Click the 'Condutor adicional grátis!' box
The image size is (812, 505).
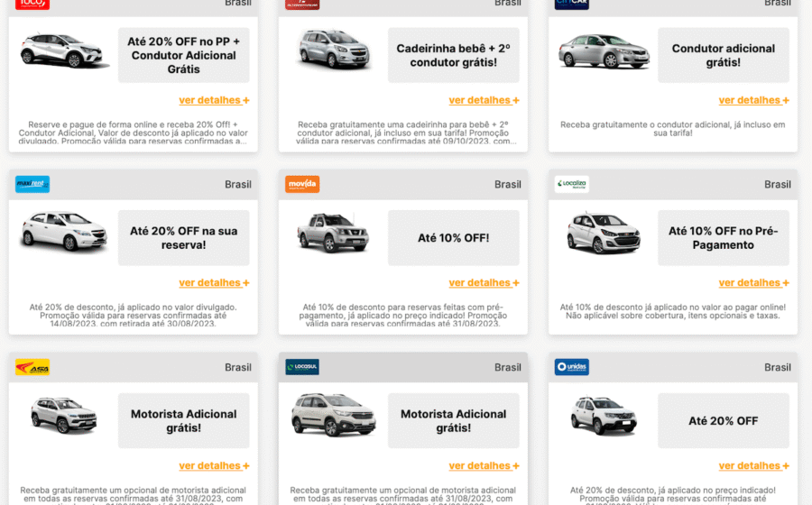coord(724,55)
